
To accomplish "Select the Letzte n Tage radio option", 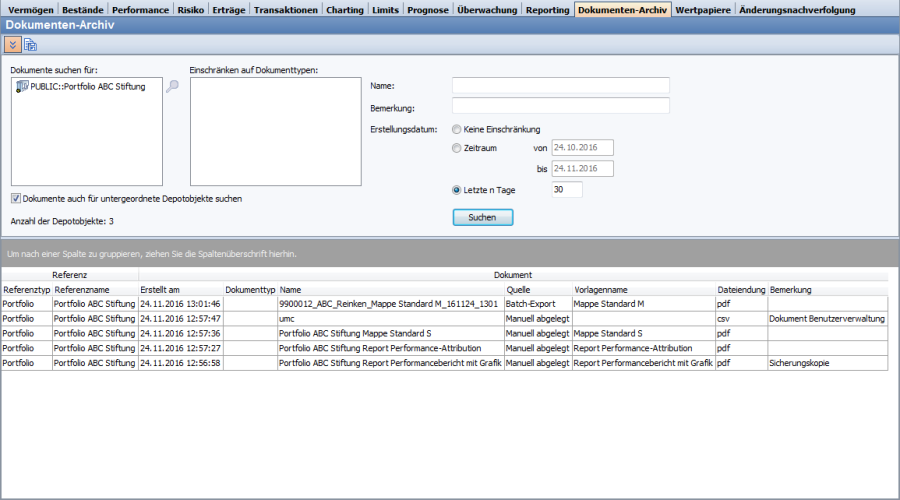I will click(x=457, y=189).
